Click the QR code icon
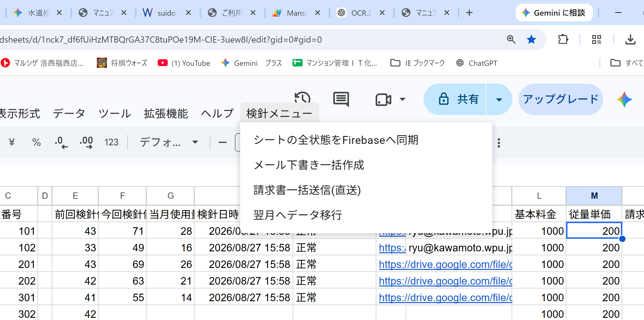 (596, 39)
